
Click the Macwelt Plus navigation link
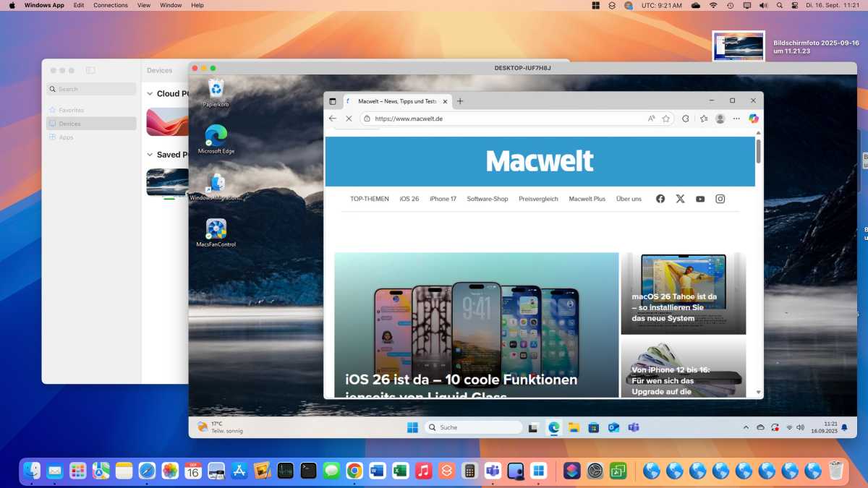587,198
